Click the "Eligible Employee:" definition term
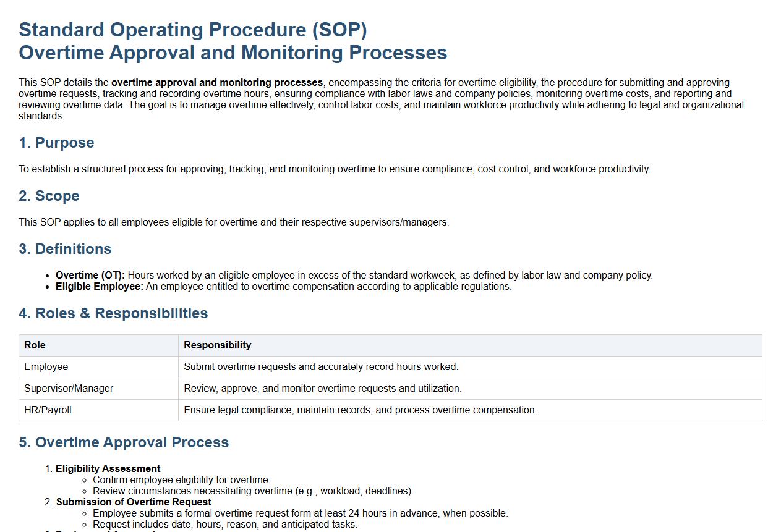 tap(100, 287)
